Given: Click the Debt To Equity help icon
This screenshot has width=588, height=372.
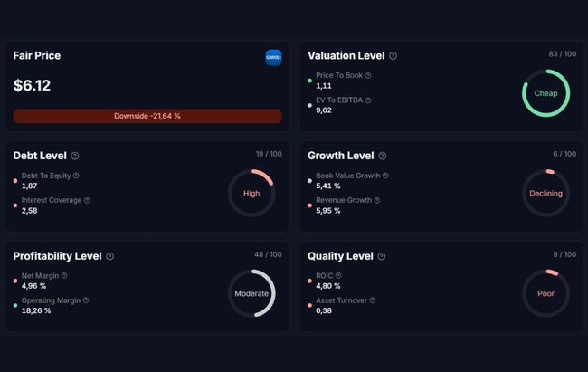Looking at the screenshot, I should tap(76, 176).
